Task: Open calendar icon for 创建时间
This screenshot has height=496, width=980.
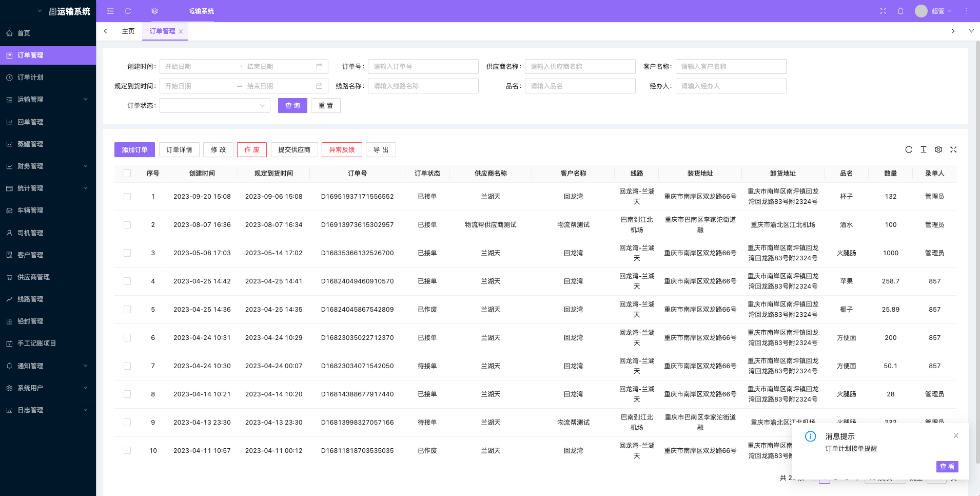Action: tap(319, 66)
